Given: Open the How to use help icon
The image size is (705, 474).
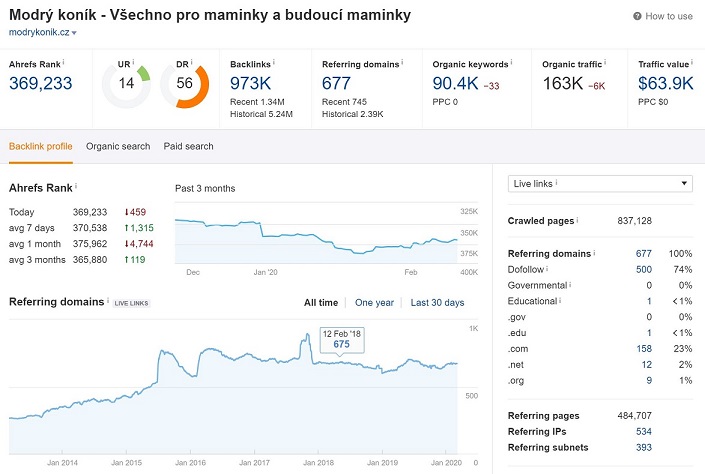Looking at the screenshot, I should [x=637, y=16].
